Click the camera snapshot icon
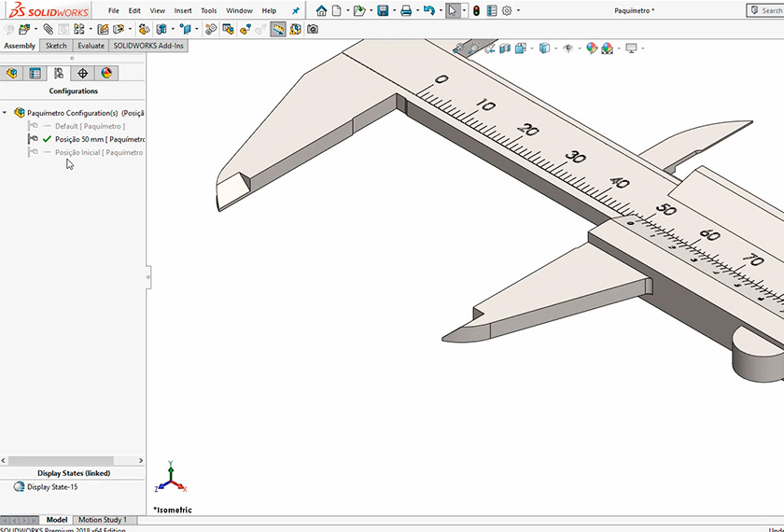The height and width of the screenshot is (532, 784). pyautogui.click(x=312, y=29)
